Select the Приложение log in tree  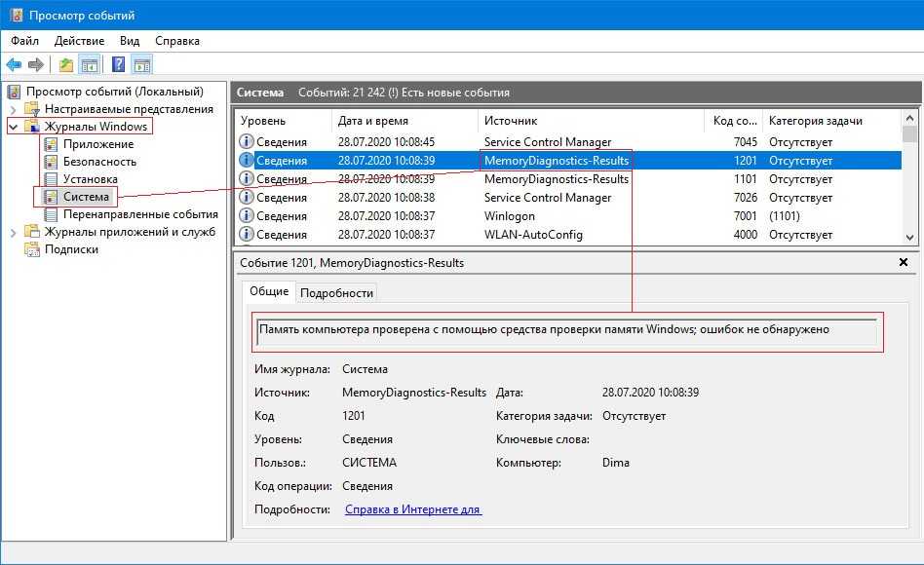pos(98,144)
